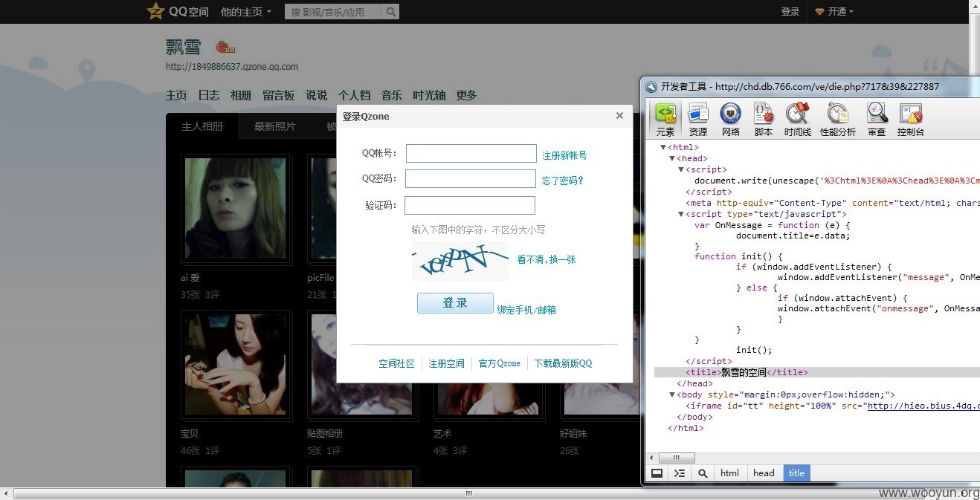The image size is (980, 500).
Task: Click the 忘了密码? link
Action: [x=563, y=181]
